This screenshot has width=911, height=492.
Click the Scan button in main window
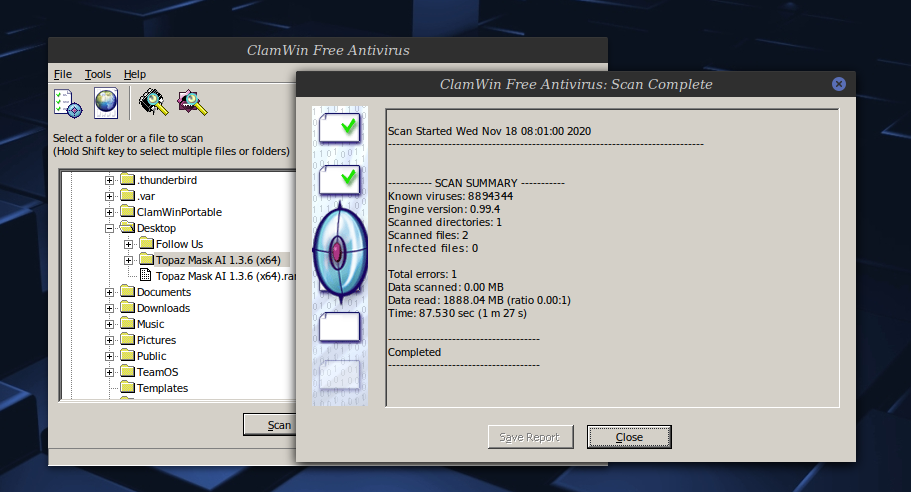pos(270,425)
